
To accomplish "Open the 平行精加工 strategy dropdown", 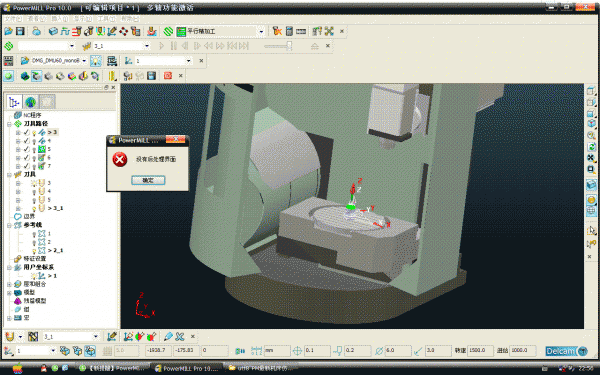I will [261, 31].
